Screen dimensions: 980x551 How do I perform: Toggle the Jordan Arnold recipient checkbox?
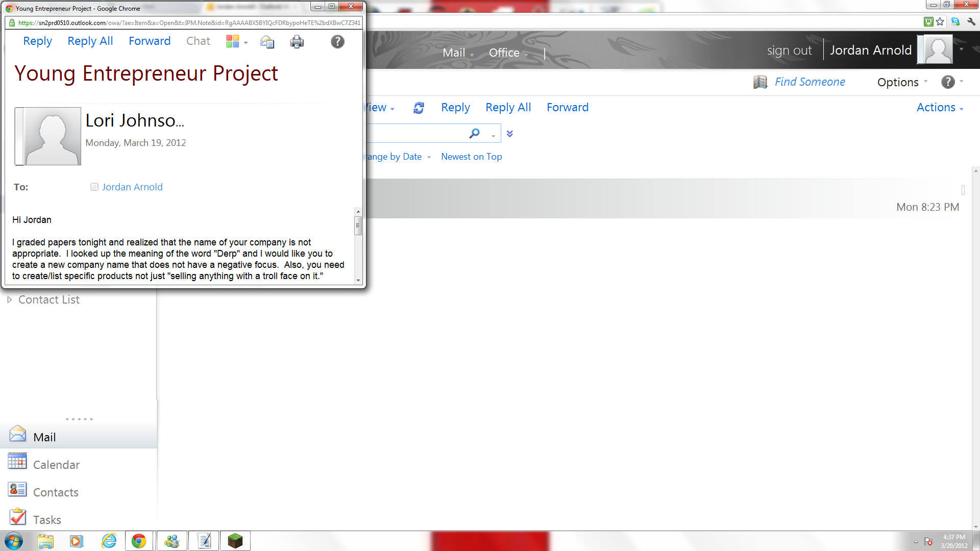click(x=94, y=187)
